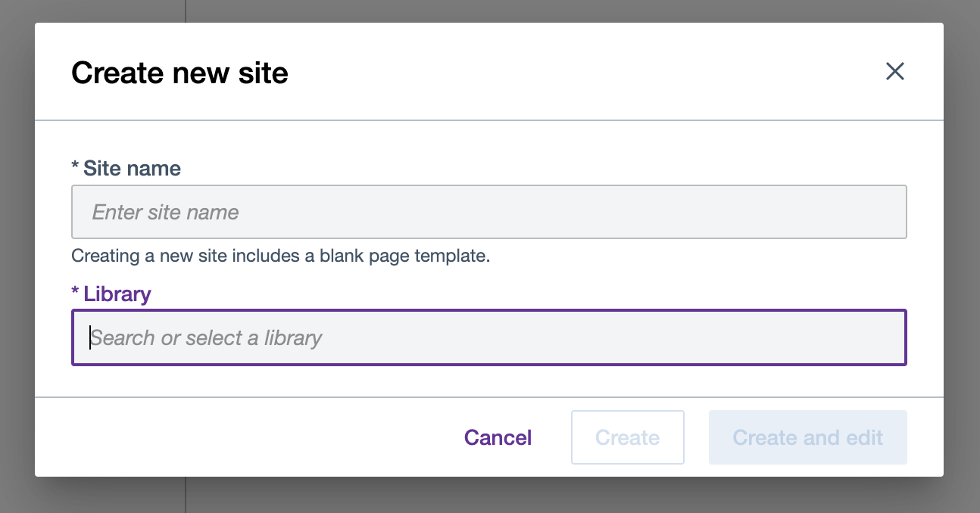The width and height of the screenshot is (980, 513).
Task: Click the blank page template helper text
Action: click(280, 256)
